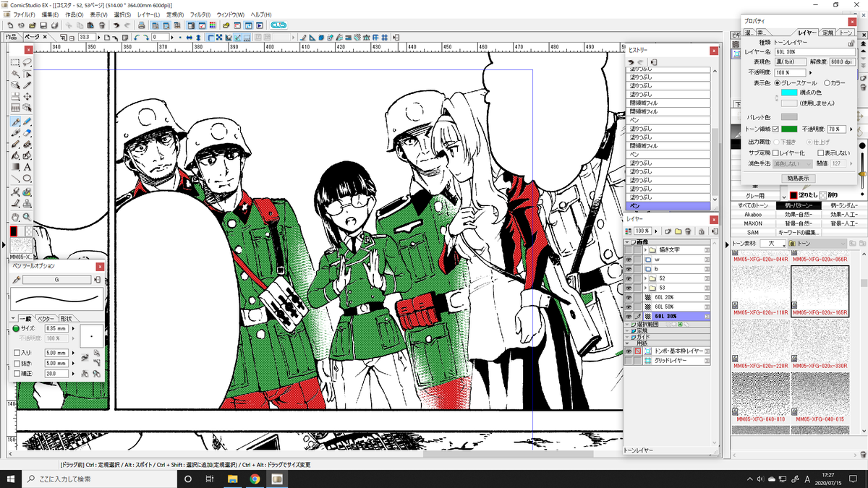Collapse the 画像 layer section

628,241
